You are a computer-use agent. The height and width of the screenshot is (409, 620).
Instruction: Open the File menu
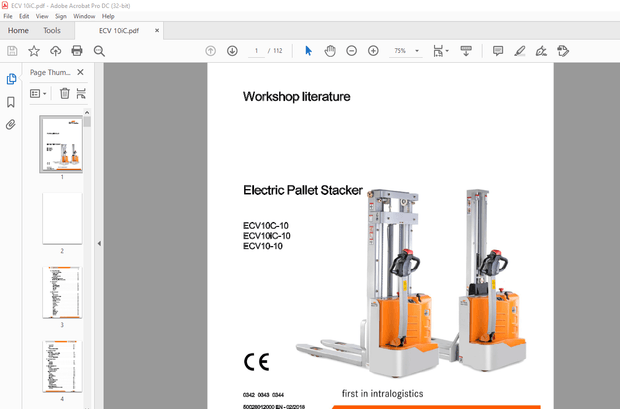pos(8,16)
